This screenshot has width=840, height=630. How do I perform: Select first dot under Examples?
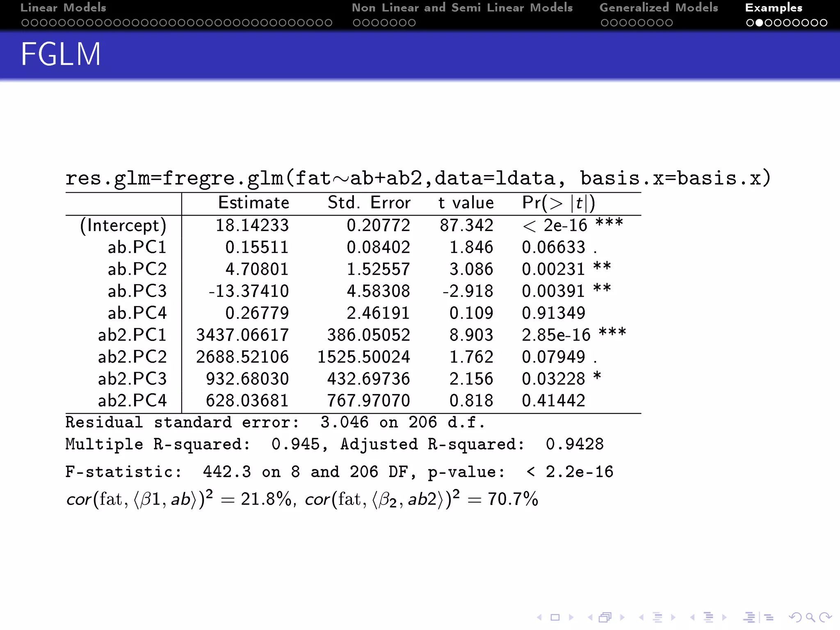[750, 23]
